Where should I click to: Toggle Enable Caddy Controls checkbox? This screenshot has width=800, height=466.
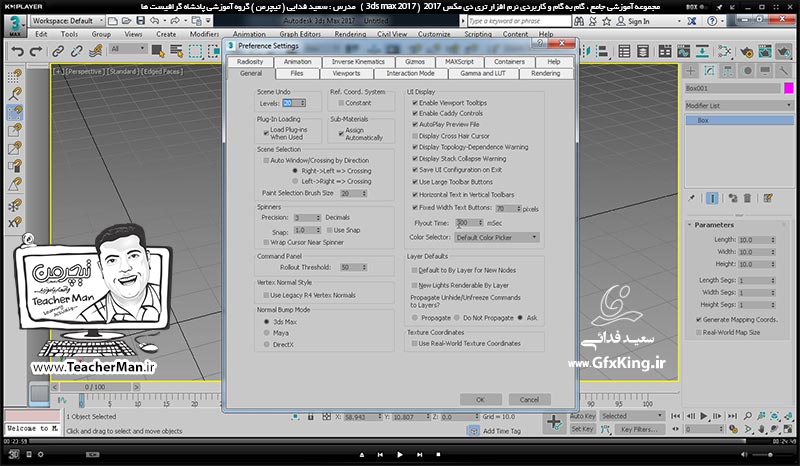click(x=415, y=113)
